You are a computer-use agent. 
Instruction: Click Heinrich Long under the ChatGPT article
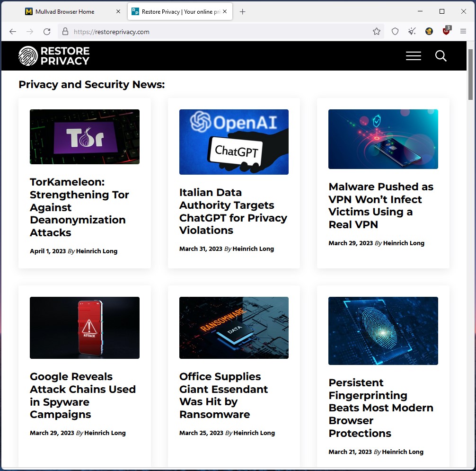point(253,249)
